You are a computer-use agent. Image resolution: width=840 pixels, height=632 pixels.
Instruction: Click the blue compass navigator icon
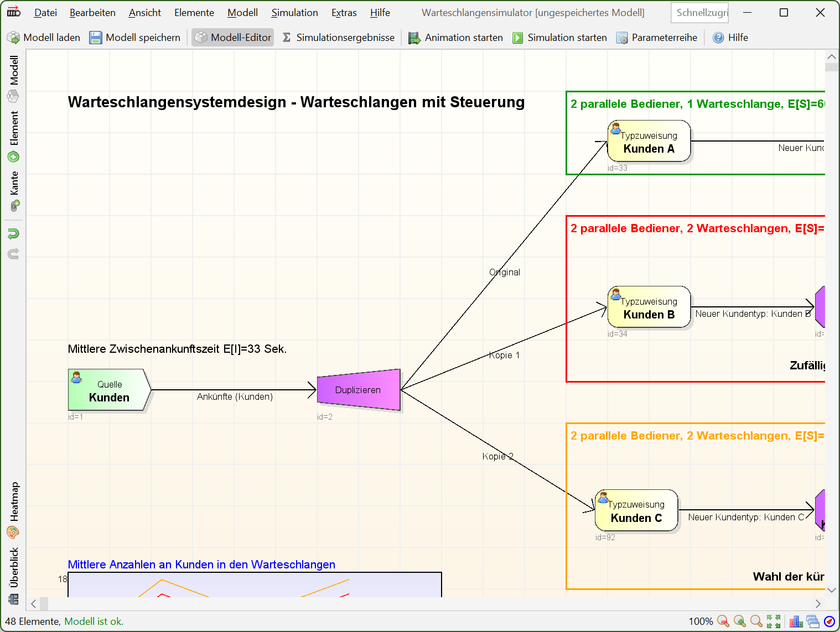(x=829, y=621)
